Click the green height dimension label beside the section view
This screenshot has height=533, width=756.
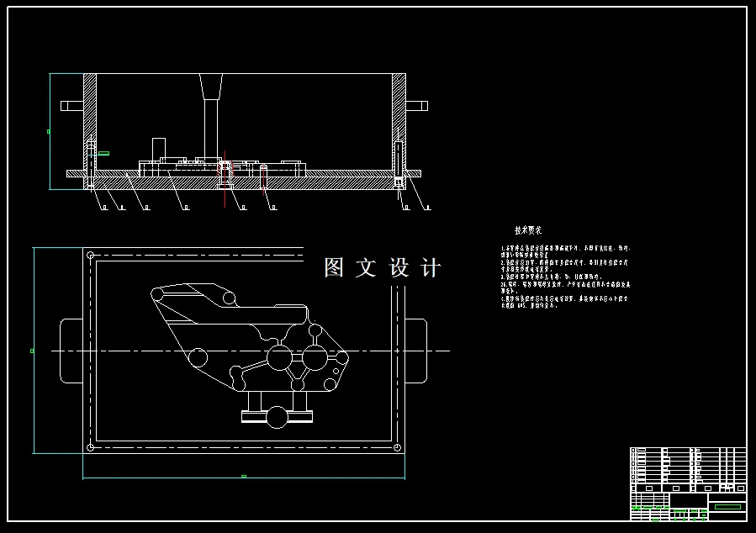[48, 131]
